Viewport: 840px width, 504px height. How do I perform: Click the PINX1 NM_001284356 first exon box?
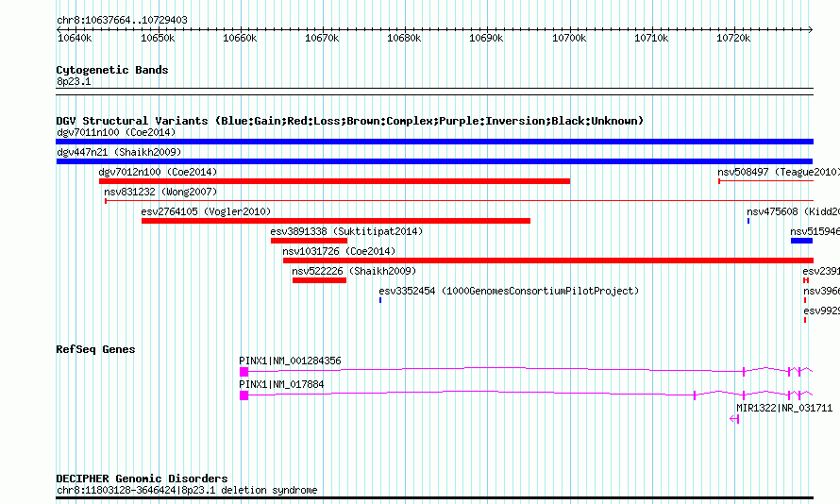click(x=244, y=372)
